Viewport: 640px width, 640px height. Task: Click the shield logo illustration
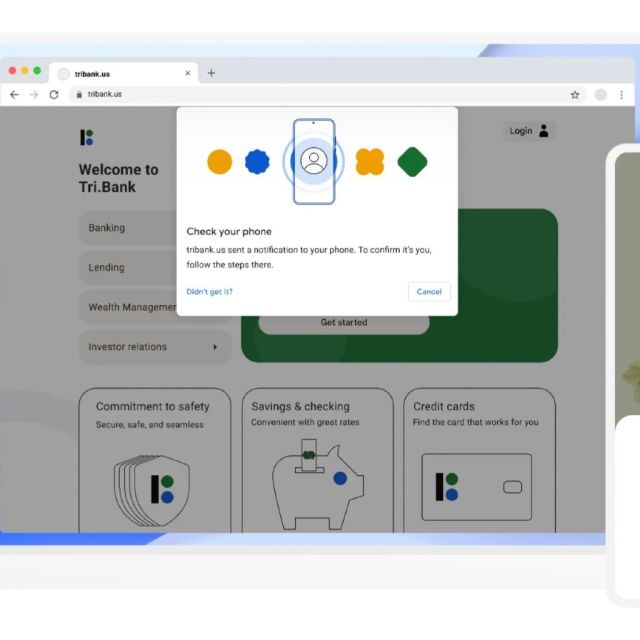[x=152, y=490]
